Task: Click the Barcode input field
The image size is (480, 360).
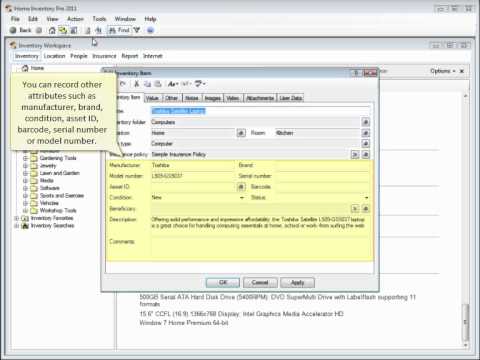Action: point(322,187)
